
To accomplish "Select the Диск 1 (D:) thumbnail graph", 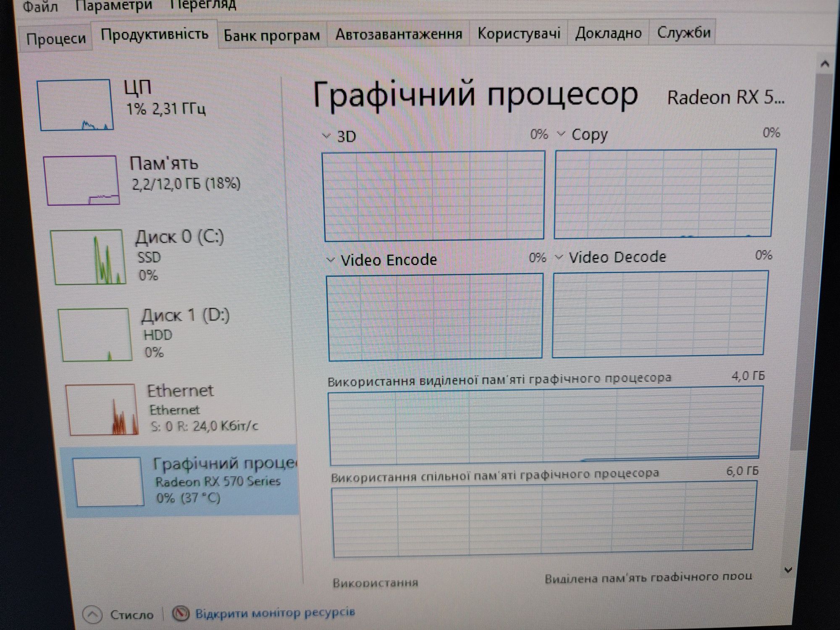I will [x=95, y=335].
